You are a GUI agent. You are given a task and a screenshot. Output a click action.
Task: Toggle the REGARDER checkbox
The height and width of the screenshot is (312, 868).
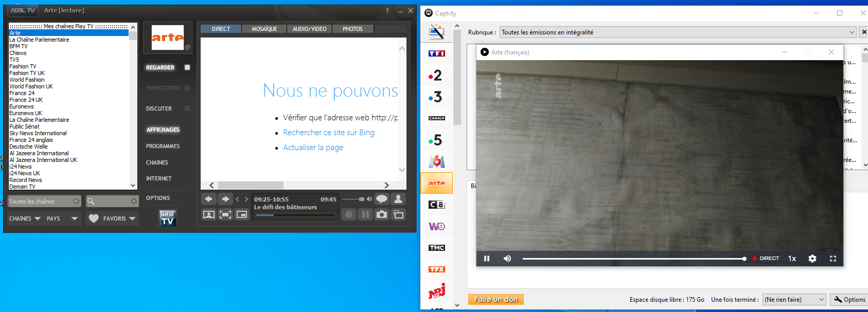[187, 67]
